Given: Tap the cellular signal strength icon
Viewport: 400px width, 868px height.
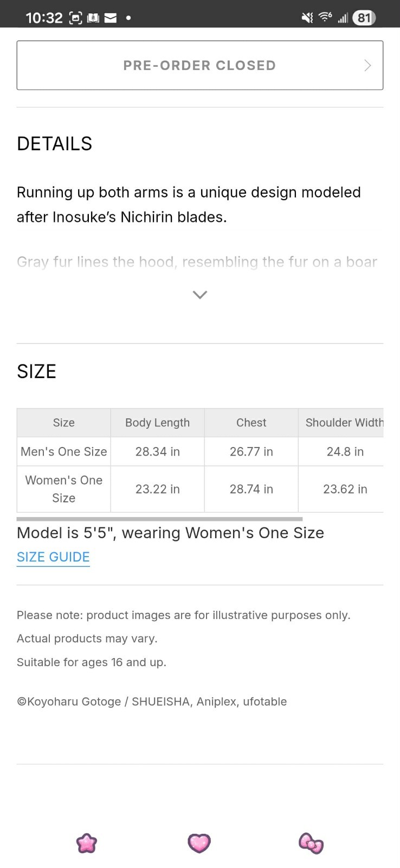Looking at the screenshot, I should [343, 18].
